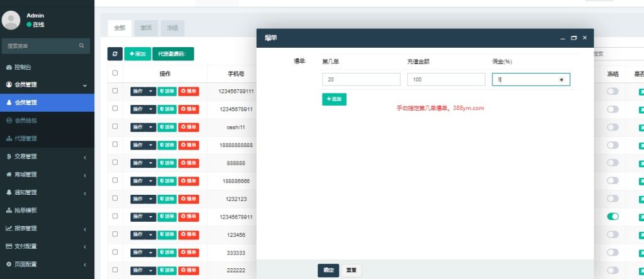Turn off the enabled green 冻结 toggle
The image size is (644, 279).
coord(613,217)
